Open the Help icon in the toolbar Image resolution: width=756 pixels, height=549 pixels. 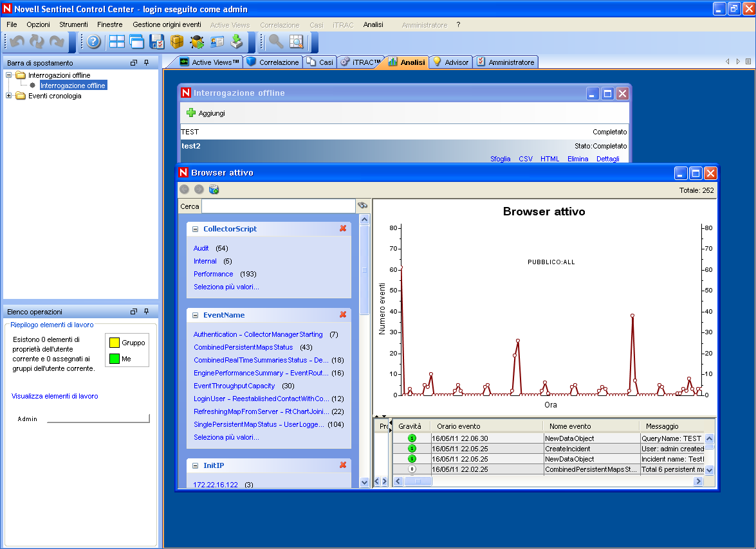(x=93, y=42)
